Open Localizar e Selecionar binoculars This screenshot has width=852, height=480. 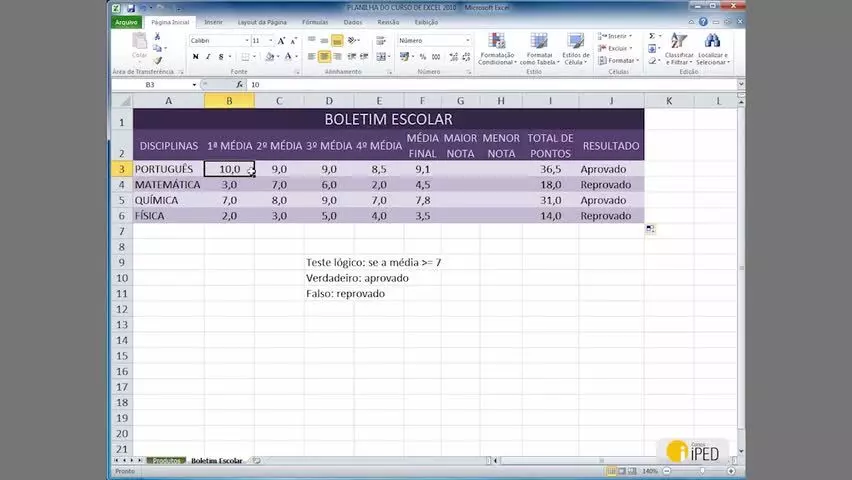[x=713, y=49]
